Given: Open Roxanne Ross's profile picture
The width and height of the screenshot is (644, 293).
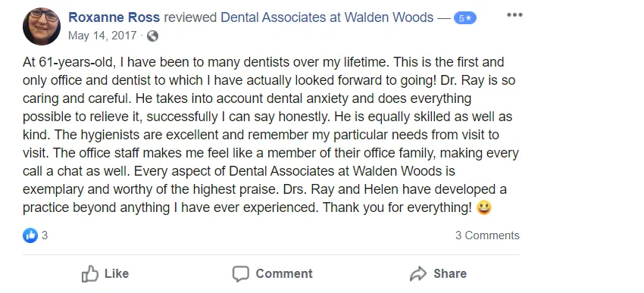Looking at the screenshot, I should 42,26.
